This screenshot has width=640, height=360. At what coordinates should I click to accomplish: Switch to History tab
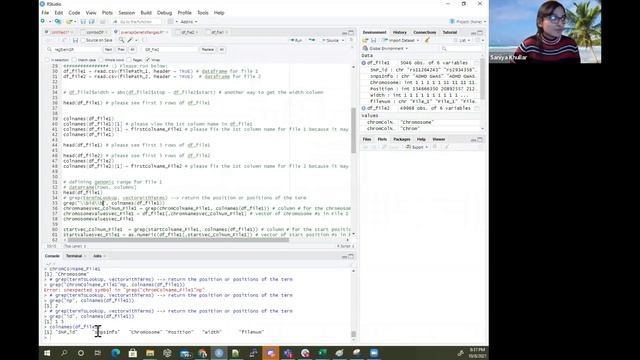coord(400,32)
